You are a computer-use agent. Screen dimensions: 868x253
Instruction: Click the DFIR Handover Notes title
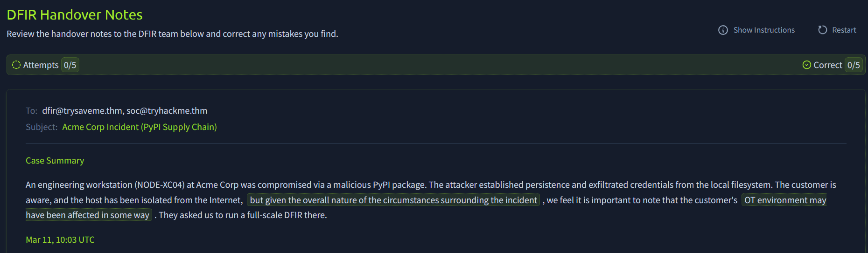(75, 15)
